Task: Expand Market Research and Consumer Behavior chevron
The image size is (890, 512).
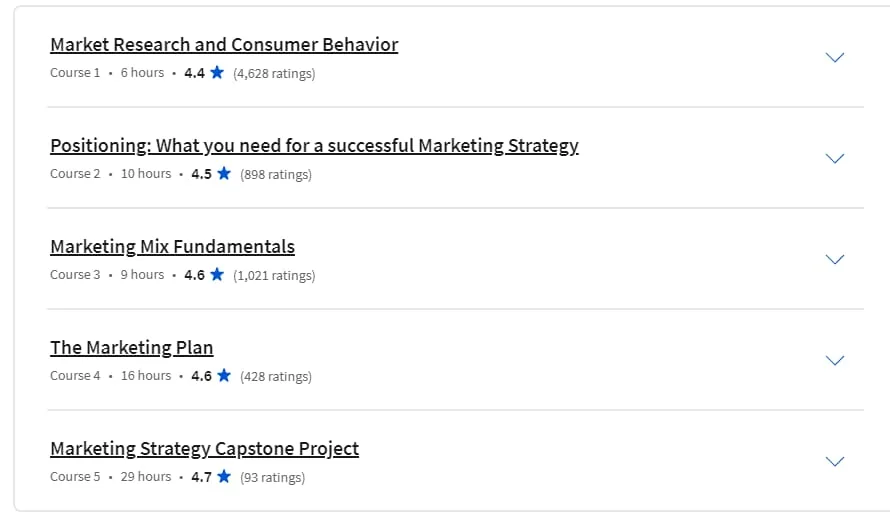Action: coord(834,57)
